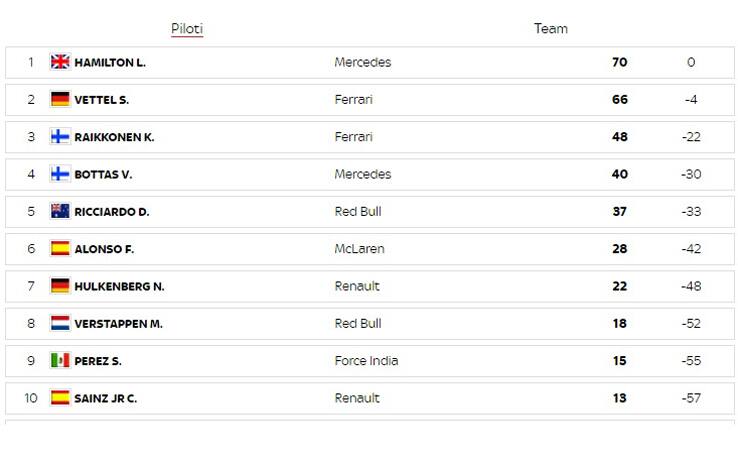Switch to the Piloti tab
Screen dimensions: 738x462
(187, 29)
